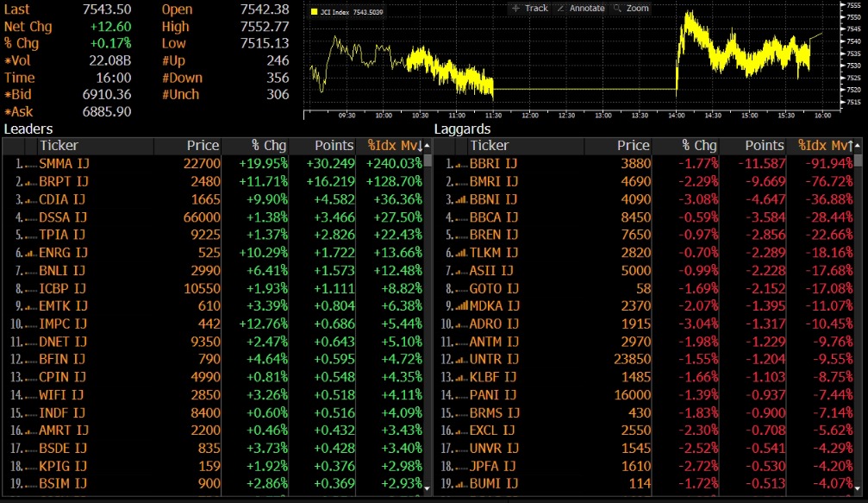The height and width of the screenshot is (503, 868).
Task: Select ADRO IJ ticker row
Action: click(494, 324)
